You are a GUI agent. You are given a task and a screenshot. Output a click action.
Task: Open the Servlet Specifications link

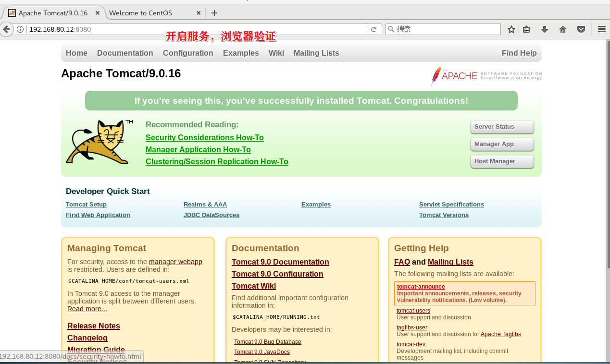[x=451, y=205]
